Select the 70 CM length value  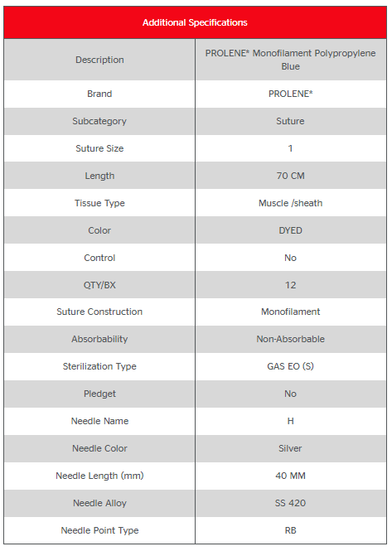[x=290, y=176]
